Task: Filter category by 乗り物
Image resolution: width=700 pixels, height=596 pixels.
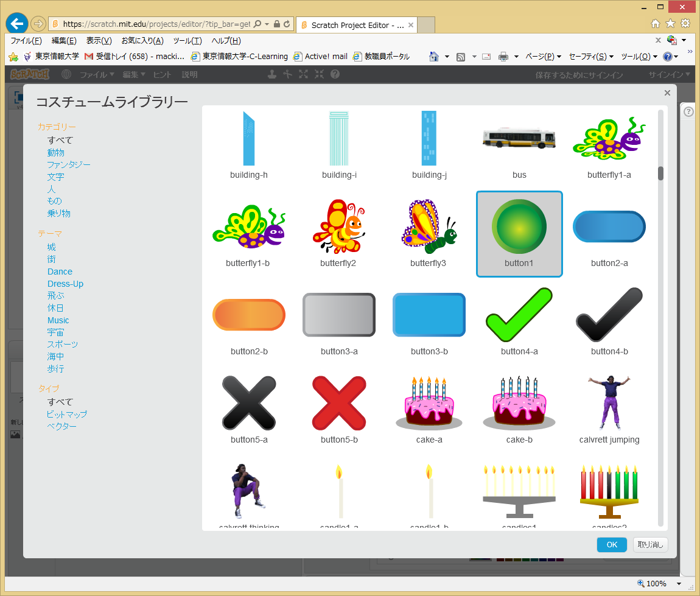Action: [59, 214]
